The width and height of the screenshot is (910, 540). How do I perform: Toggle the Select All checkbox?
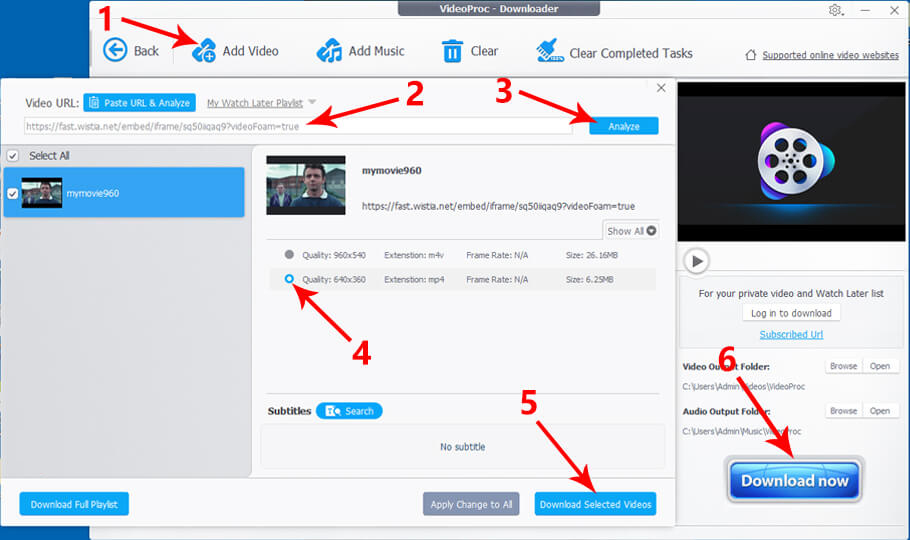[x=13, y=156]
